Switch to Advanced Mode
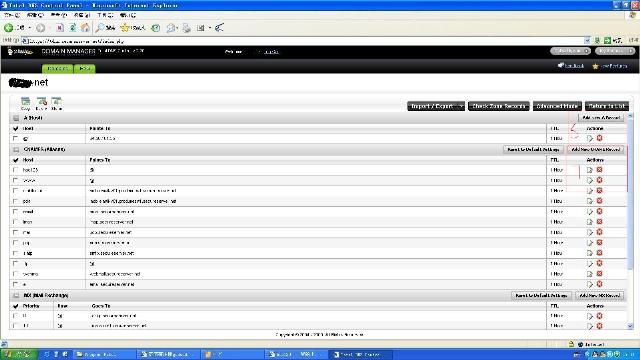The image size is (640, 360). tap(557, 106)
